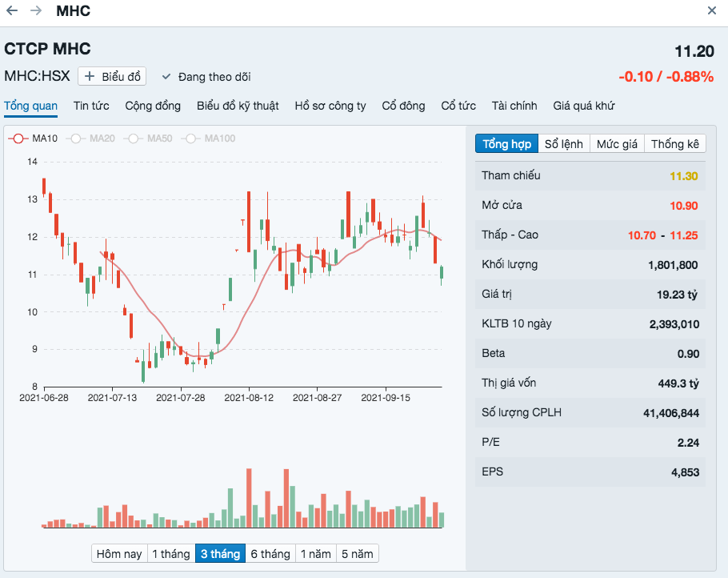Toggle the Đang theo dõi checkmark
Screen dimensions: 728x578
[206, 77]
